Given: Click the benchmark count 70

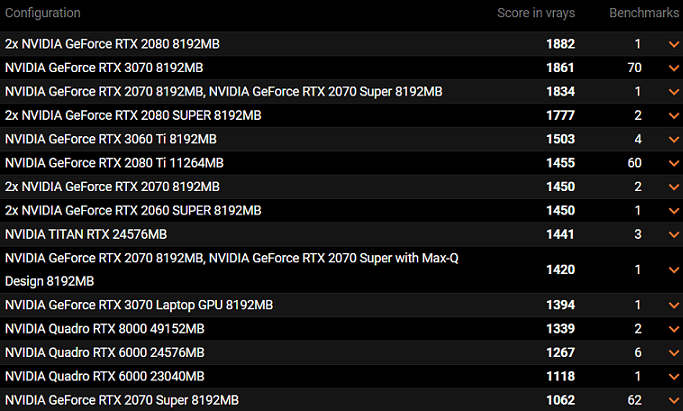Looking at the screenshot, I should tap(635, 68).
